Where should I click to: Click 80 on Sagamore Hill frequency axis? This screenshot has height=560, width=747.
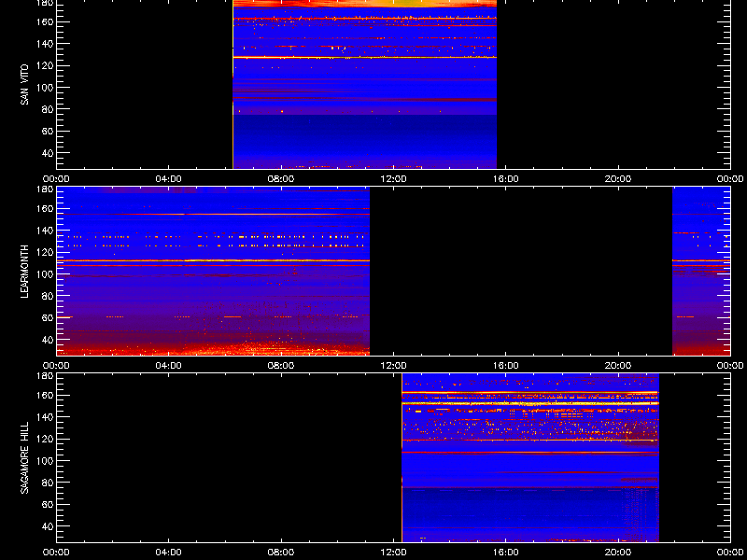pos(49,483)
